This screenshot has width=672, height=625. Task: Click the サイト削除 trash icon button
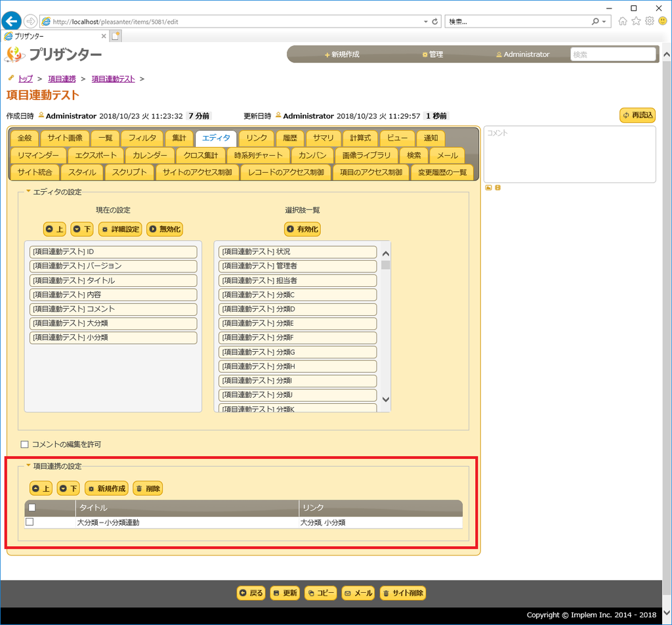402,592
